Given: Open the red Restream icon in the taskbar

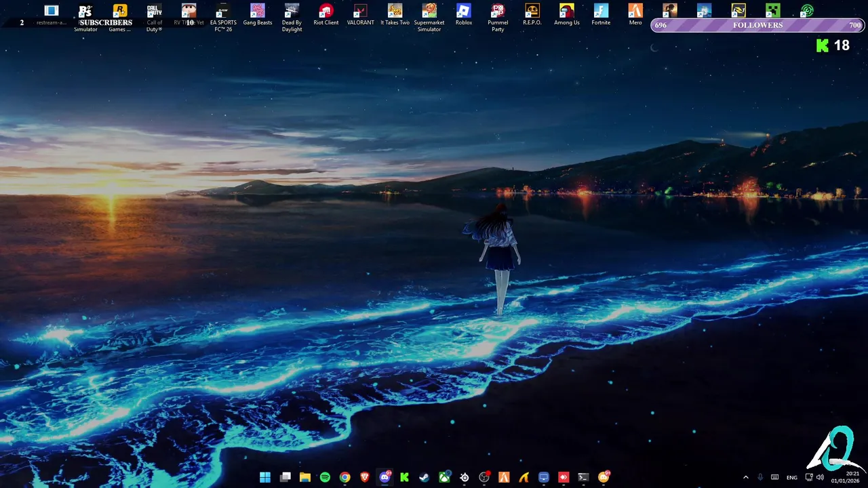Looking at the screenshot, I should point(564,477).
